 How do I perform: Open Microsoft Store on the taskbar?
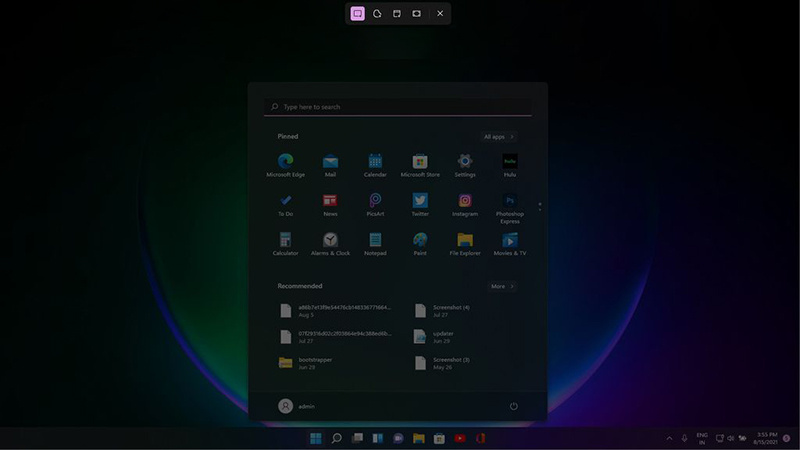439,438
